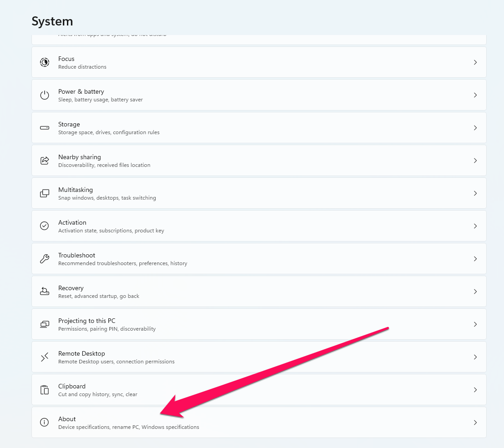The width and height of the screenshot is (504, 448).
Task: Click the Clipboard icon
Action: click(x=45, y=390)
